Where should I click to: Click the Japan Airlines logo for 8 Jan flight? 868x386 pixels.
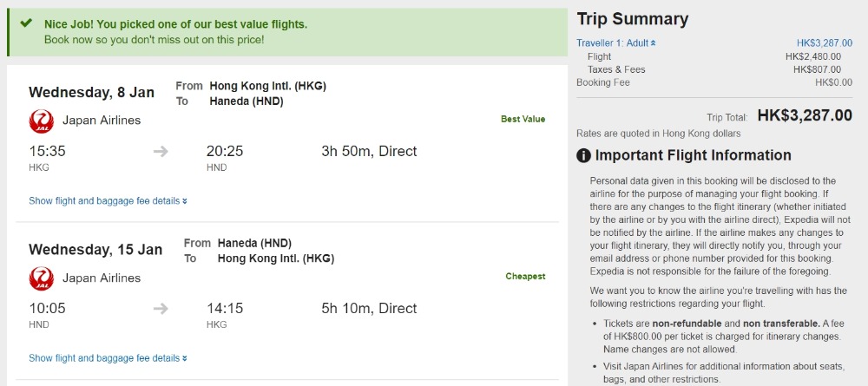[41, 121]
